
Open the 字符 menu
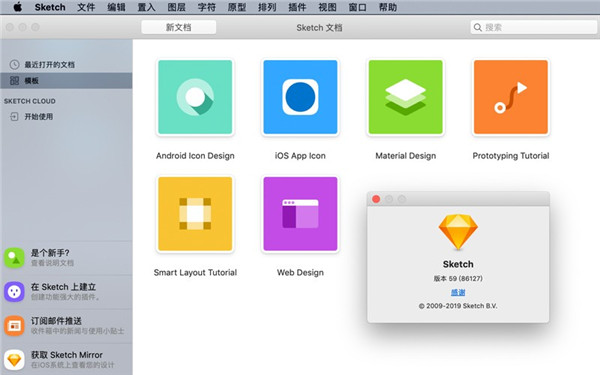[x=207, y=7]
